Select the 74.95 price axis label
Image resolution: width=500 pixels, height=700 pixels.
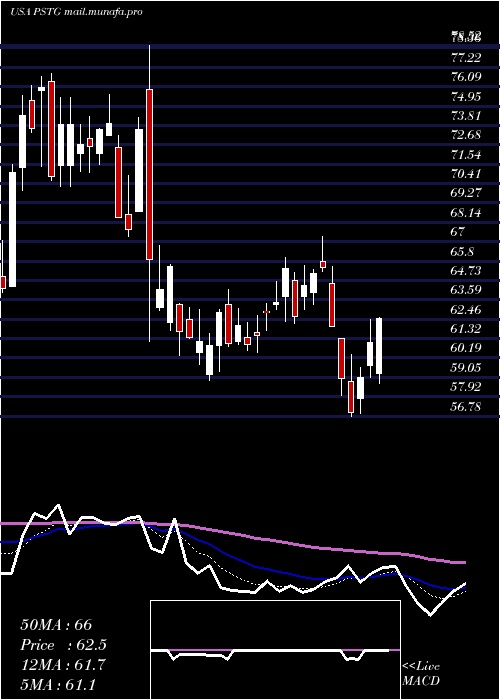tap(466, 96)
